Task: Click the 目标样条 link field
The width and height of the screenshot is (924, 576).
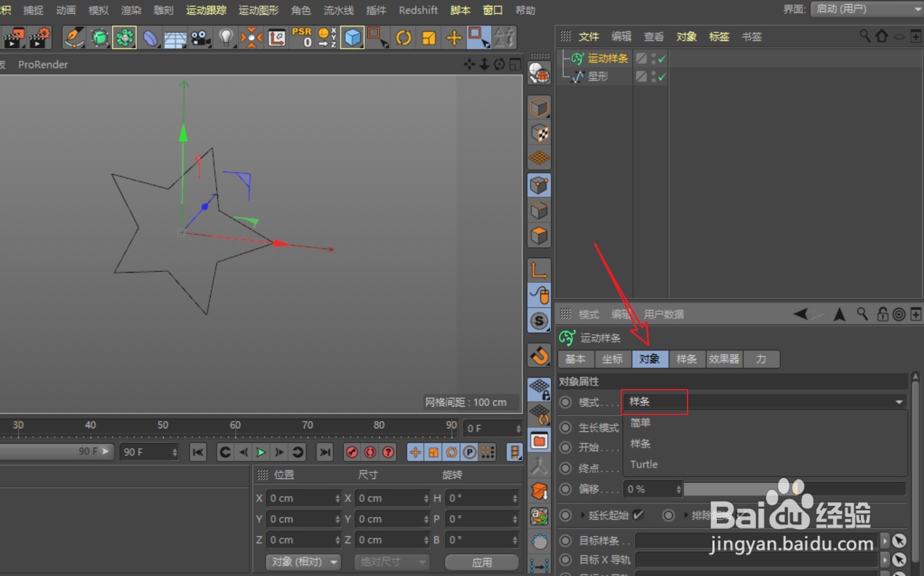Action: pyautogui.click(x=757, y=540)
